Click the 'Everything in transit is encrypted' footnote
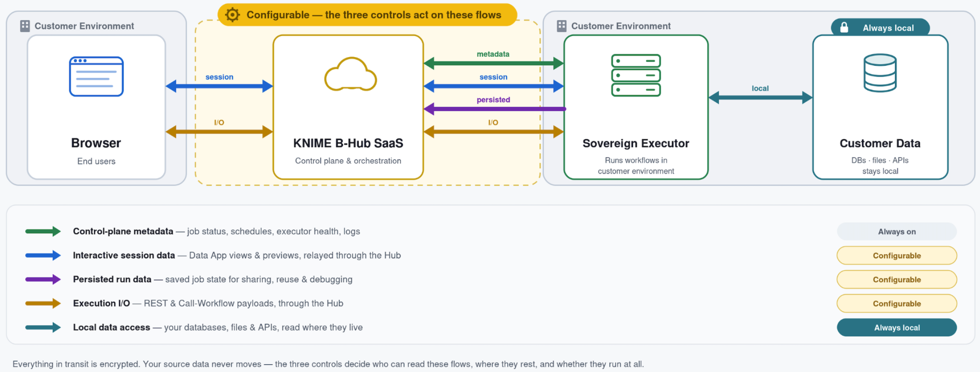The width and height of the screenshot is (980, 372). [x=328, y=364]
